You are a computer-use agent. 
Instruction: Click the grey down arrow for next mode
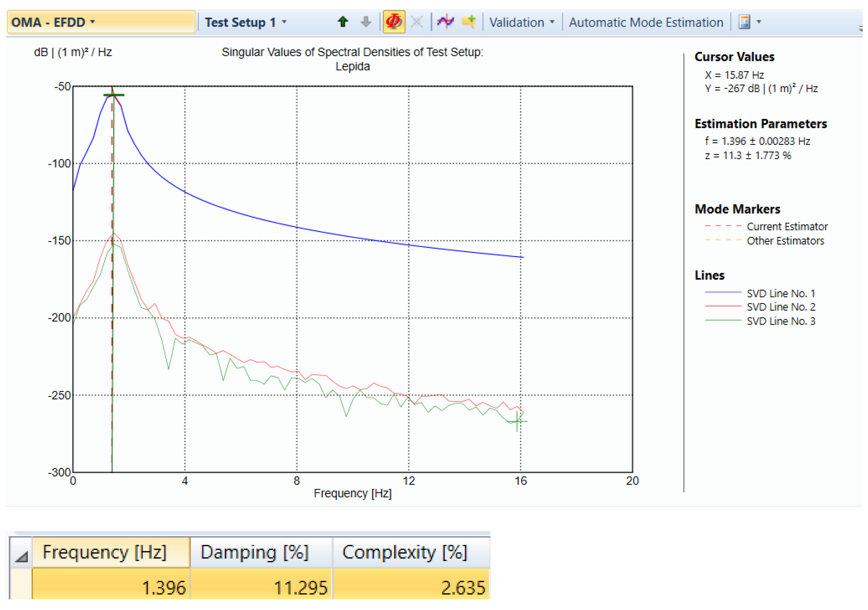pyautogui.click(x=365, y=22)
